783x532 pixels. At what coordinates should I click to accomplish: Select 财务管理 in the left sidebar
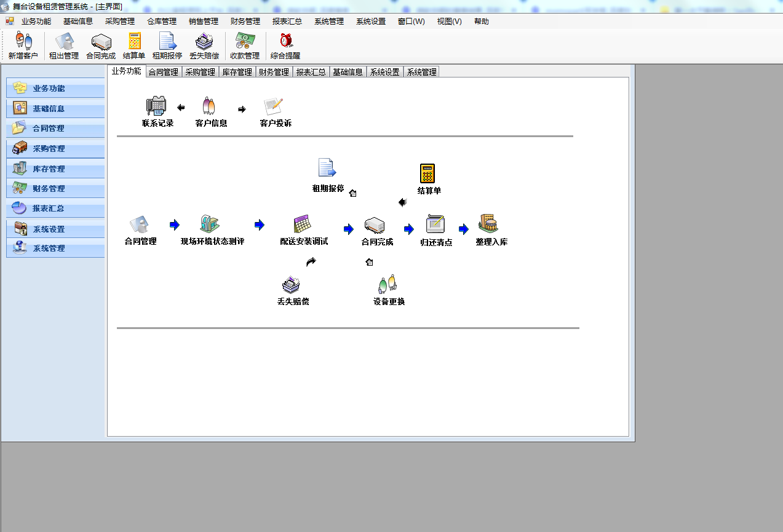pyautogui.click(x=54, y=189)
